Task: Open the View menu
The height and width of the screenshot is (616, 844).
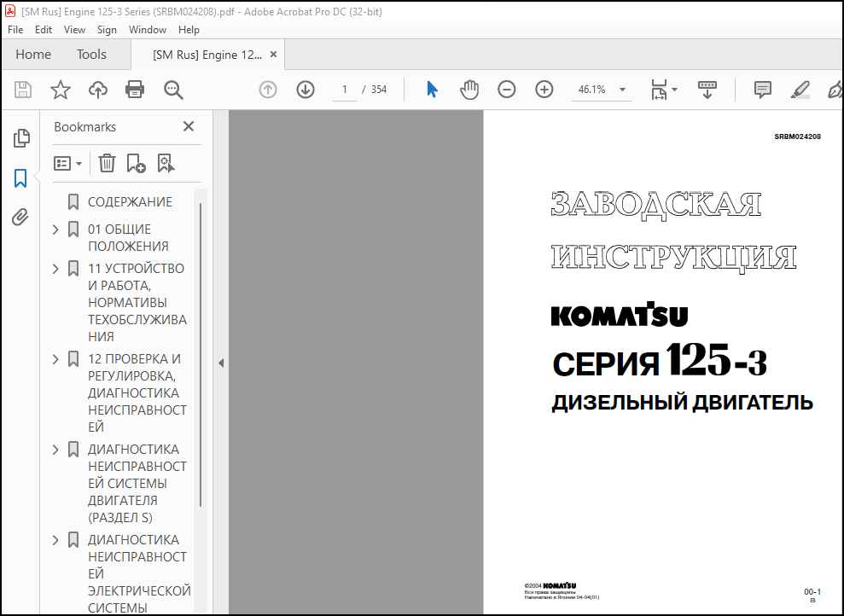Action: click(x=74, y=30)
